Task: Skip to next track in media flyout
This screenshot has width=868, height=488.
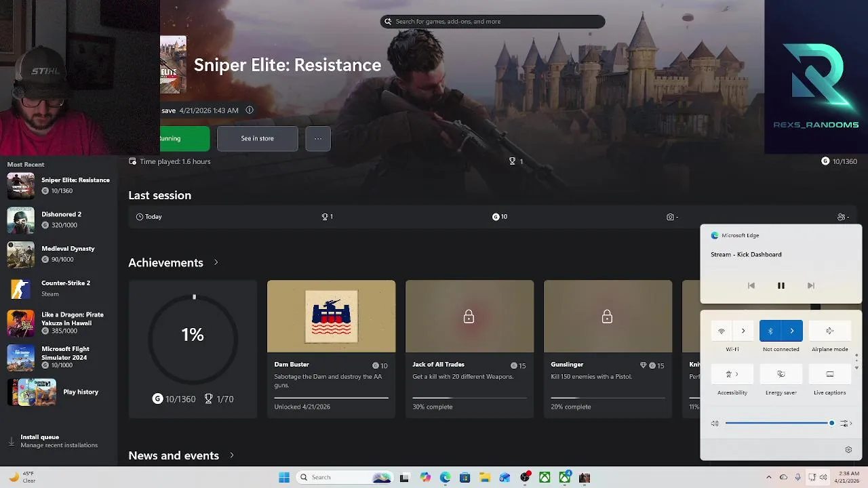Action: (811, 286)
